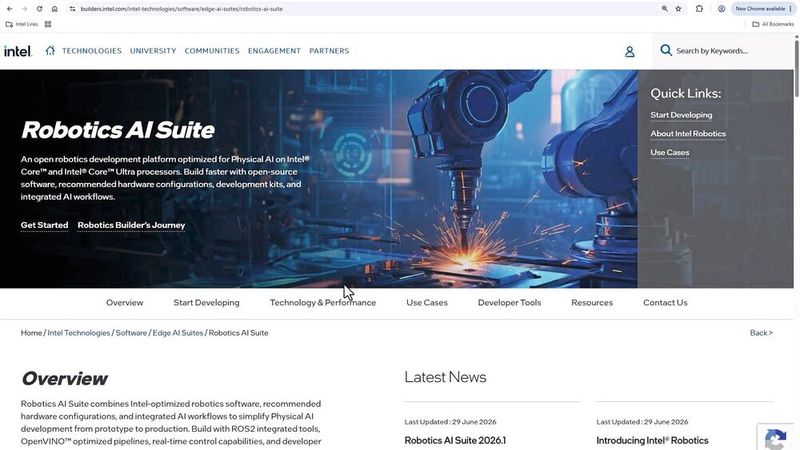The width and height of the screenshot is (800, 450).
Task: Click the zoom magnifier icon in address bar
Action: 664,9
